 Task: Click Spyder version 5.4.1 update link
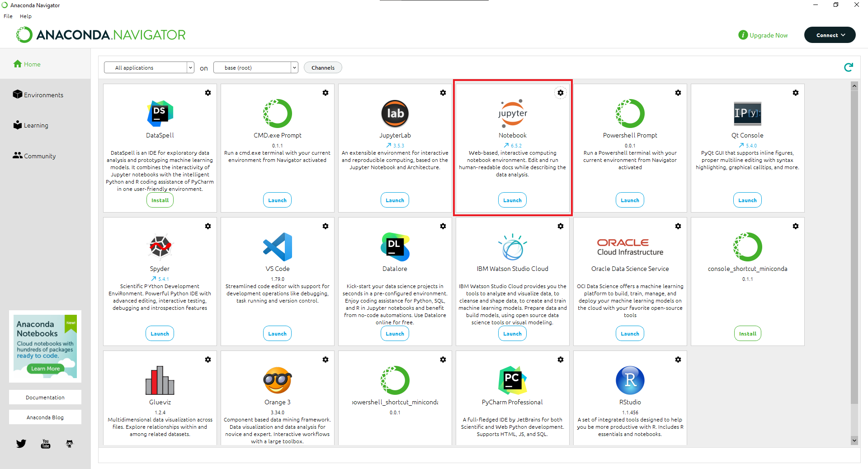tap(160, 279)
